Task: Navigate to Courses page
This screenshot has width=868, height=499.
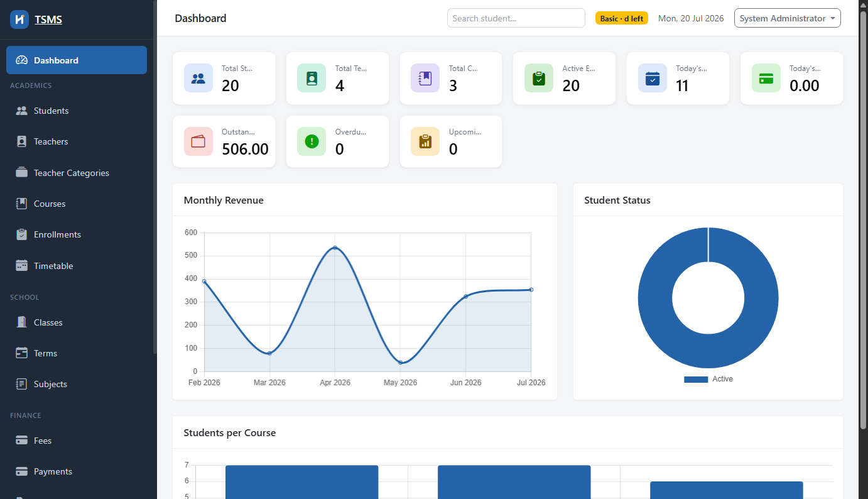Action: coord(77,204)
